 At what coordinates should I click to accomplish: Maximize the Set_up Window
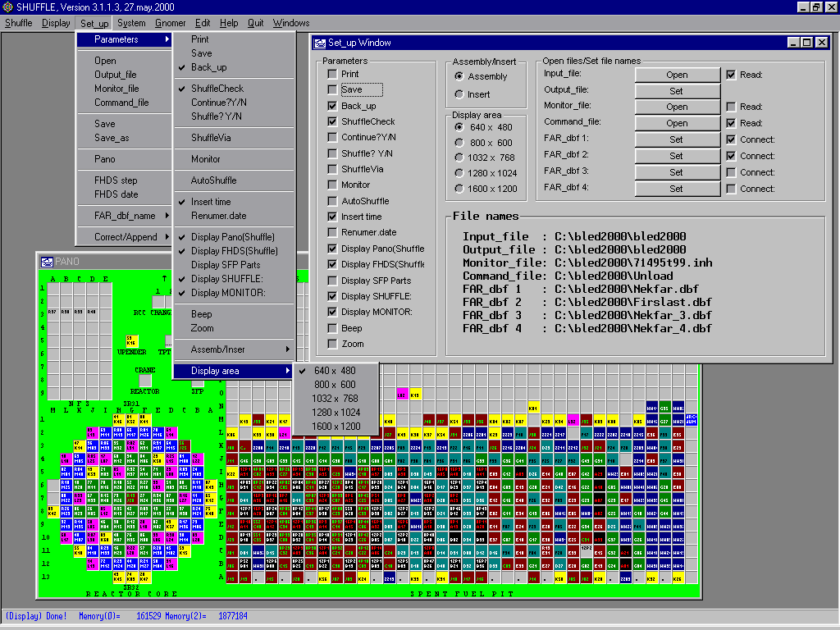point(807,43)
